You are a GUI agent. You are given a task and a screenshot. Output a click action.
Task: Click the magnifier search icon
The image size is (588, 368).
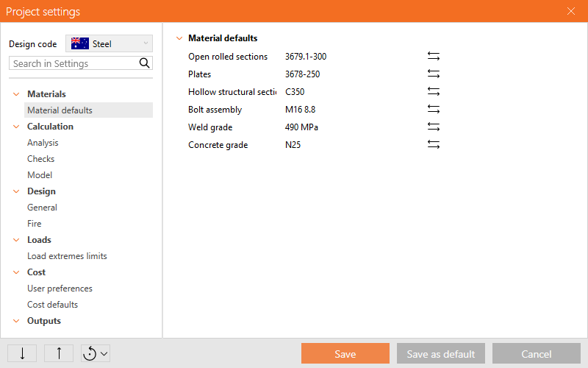[x=145, y=63]
